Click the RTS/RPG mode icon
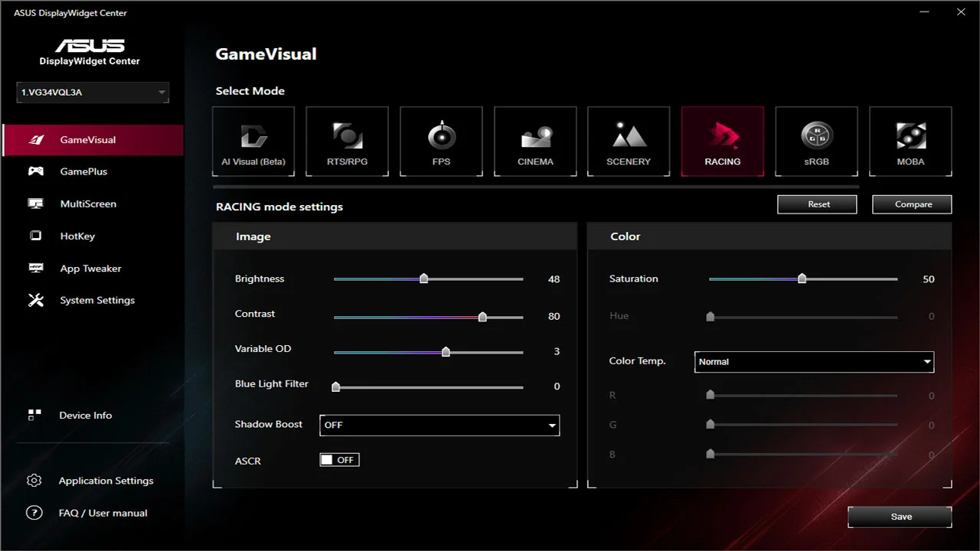This screenshot has height=551, width=980. pyautogui.click(x=347, y=141)
